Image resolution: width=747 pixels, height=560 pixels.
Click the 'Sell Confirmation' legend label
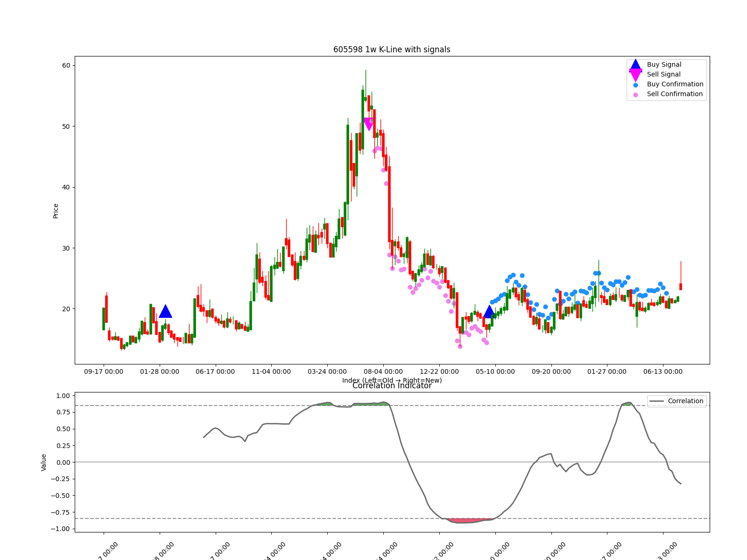point(675,94)
